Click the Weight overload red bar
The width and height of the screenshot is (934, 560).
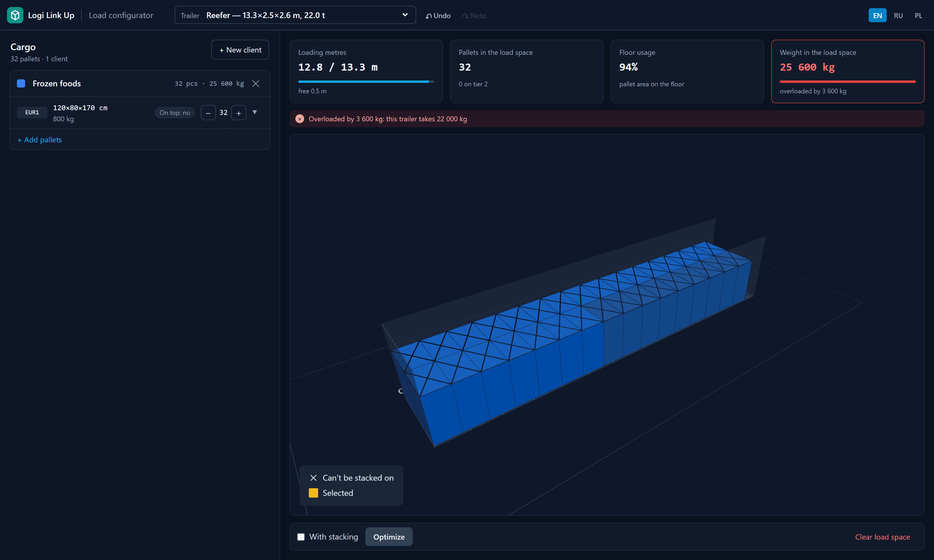pyautogui.click(x=848, y=81)
